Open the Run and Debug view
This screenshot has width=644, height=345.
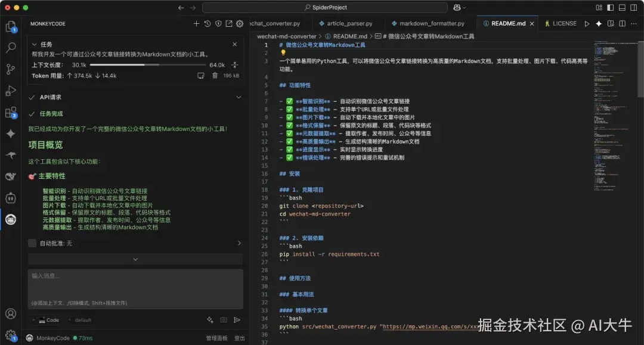coord(11,91)
